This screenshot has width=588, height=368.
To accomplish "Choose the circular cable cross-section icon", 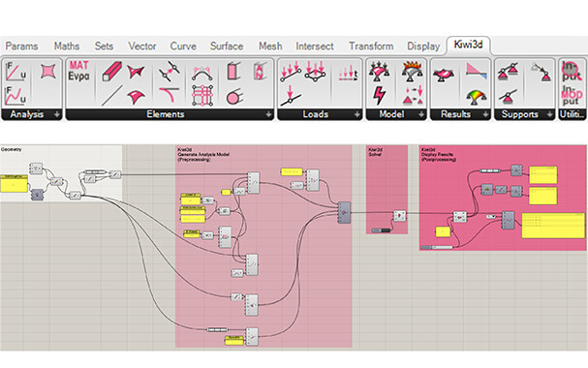I will (x=234, y=98).
